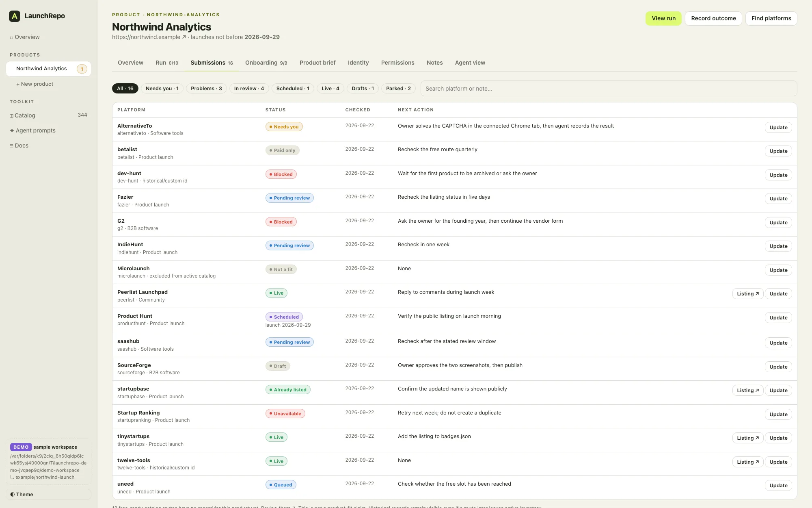Viewport: 812px width, 508px height.
Task: Click the NEXT ACTION column header
Action: (x=415, y=110)
